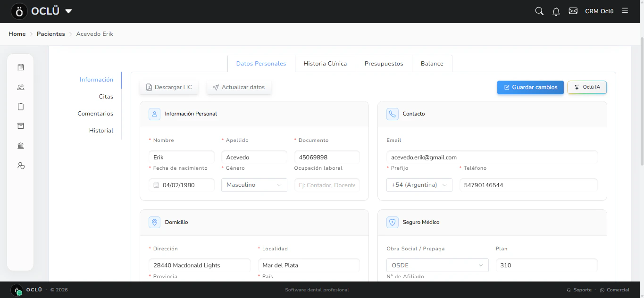This screenshot has height=298, width=644.
Task: Open the patients people icon in sidebar
Action: [21, 87]
